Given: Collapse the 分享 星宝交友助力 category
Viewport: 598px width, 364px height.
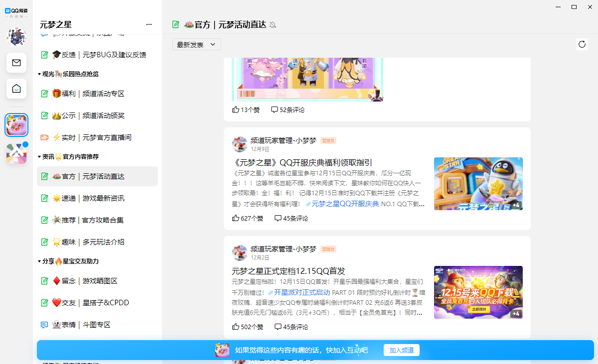Looking at the screenshot, I should (x=68, y=261).
